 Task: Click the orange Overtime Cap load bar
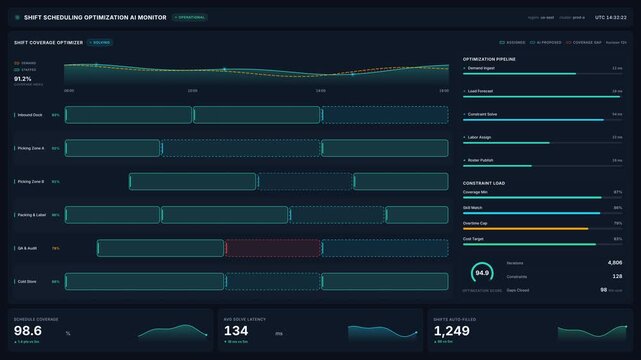coord(542,229)
